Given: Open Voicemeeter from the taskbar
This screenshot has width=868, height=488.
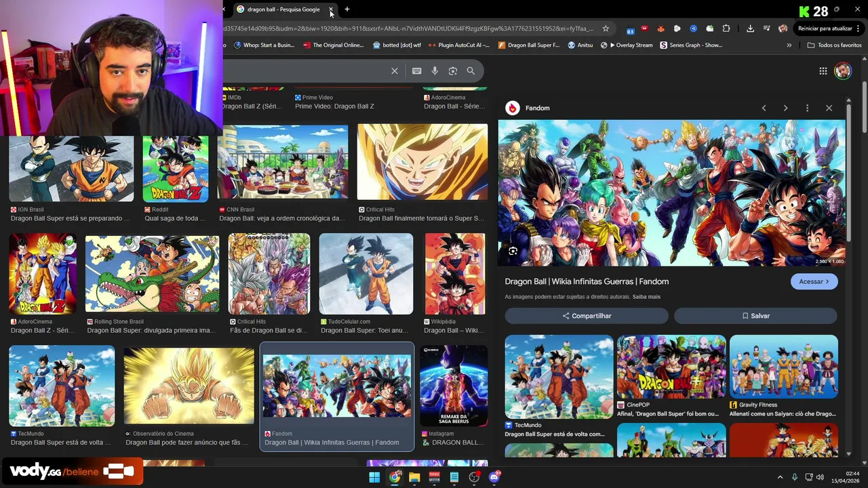Looking at the screenshot, I should (x=435, y=477).
